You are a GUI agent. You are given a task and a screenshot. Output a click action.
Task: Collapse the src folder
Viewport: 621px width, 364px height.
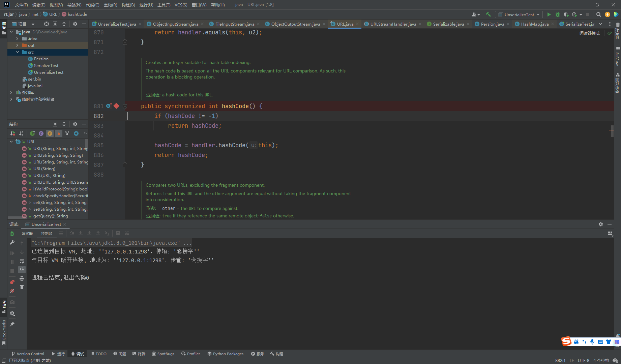tap(17, 52)
